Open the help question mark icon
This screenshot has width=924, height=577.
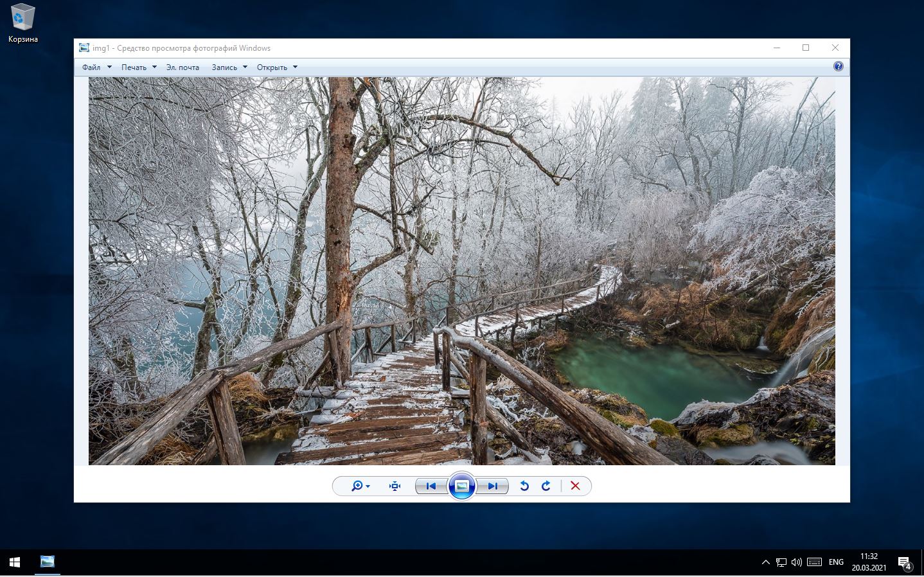838,66
